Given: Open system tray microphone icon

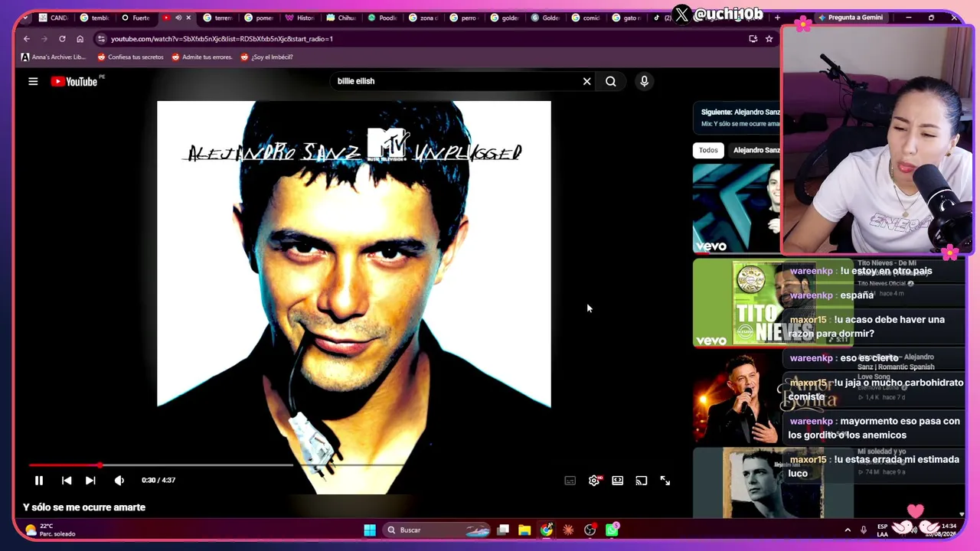Looking at the screenshot, I should tap(864, 530).
